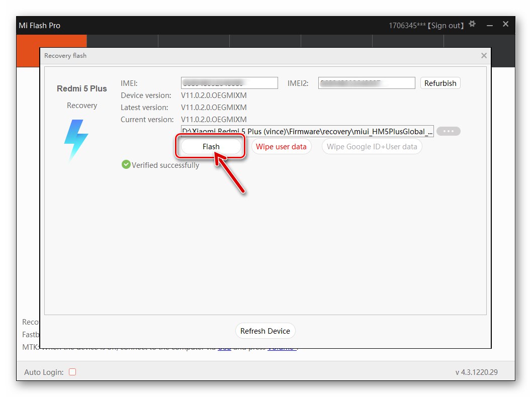Click the Redmi 5 Plus device name
This screenshot has width=532, height=397.
point(82,88)
